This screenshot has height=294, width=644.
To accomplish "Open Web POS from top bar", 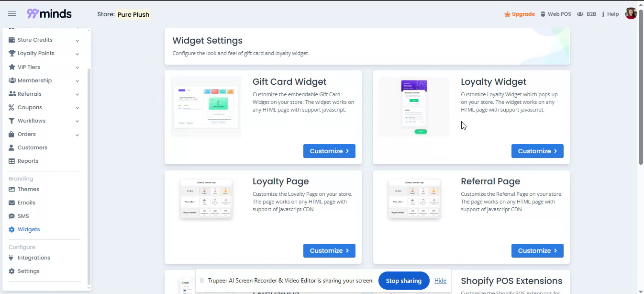I will (556, 14).
